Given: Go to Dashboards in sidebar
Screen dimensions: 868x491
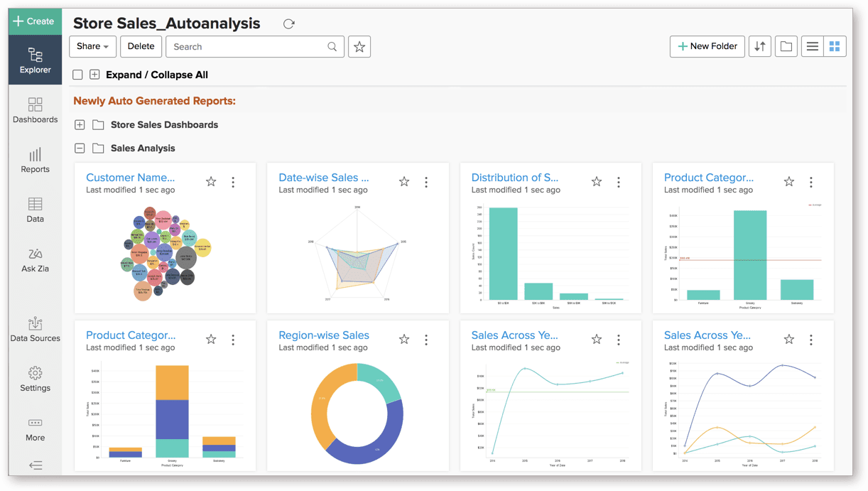Looking at the screenshot, I should click(35, 110).
